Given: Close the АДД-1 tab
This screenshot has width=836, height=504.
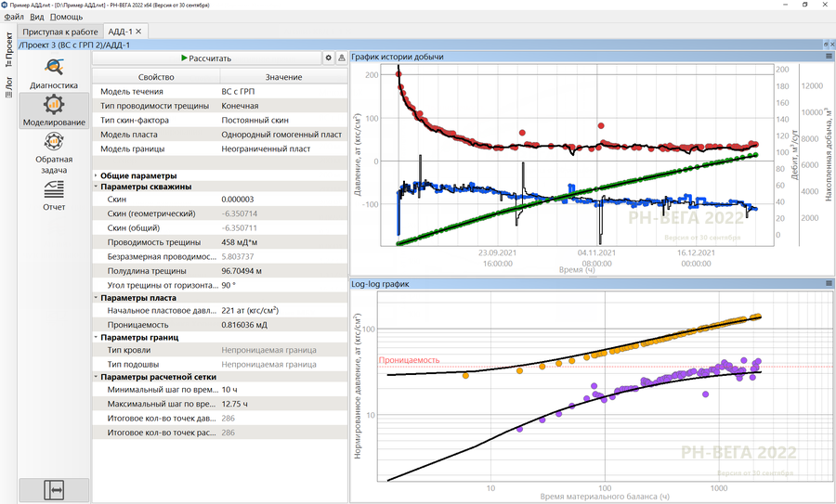Looking at the screenshot, I should (138, 32).
